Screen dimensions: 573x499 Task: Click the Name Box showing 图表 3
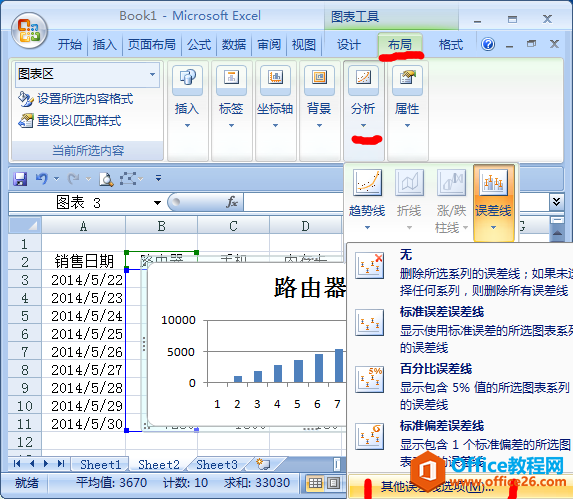point(79,202)
